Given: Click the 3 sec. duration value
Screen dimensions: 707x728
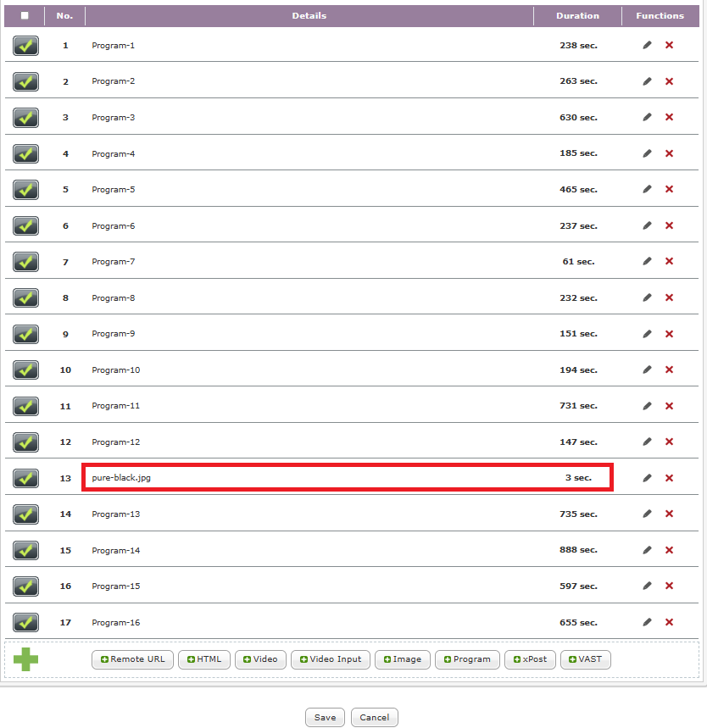Looking at the screenshot, I should [x=578, y=478].
